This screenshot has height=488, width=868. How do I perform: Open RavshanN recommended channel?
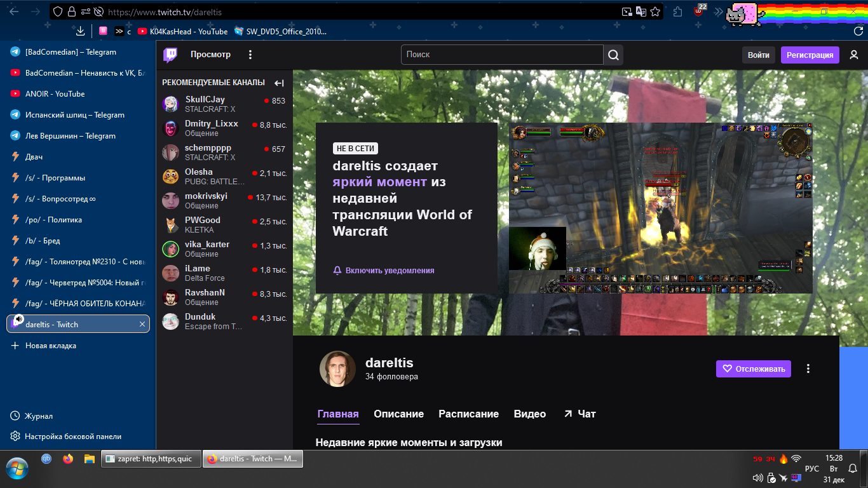click(x=224, y=297)
